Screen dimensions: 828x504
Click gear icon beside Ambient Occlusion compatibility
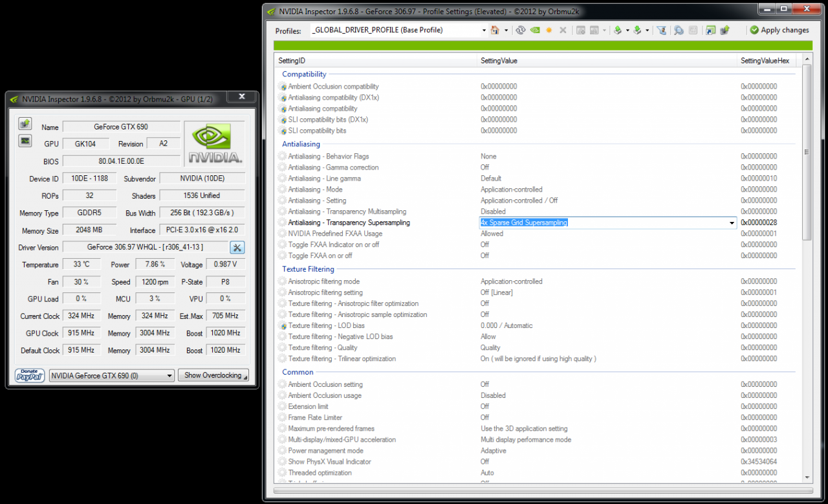pos(283,87)
